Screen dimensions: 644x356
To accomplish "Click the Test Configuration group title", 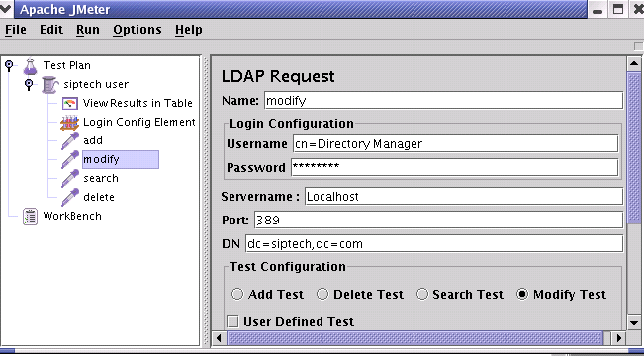I will (288, 267).
